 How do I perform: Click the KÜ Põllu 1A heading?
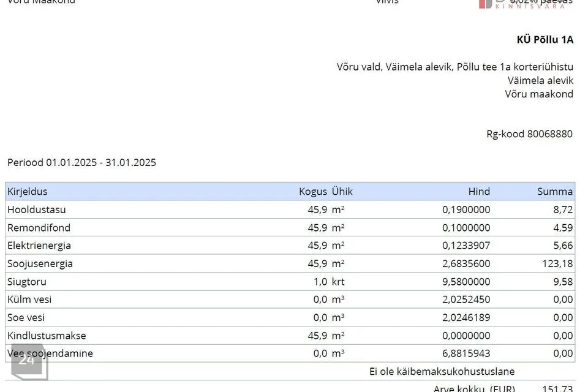545,40
